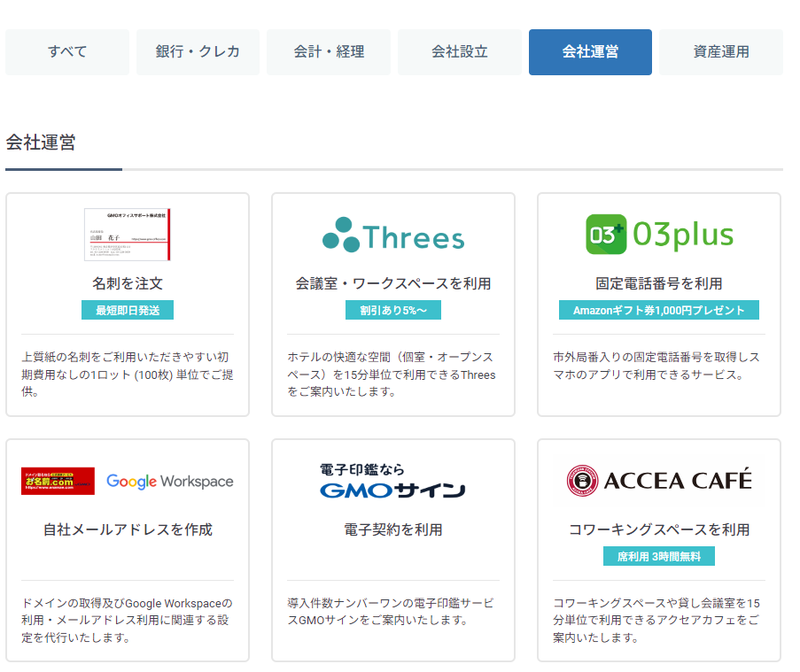
Task: Click the 最短即日発送 badge
Action: pyautogui.click(x=128, y=311)
